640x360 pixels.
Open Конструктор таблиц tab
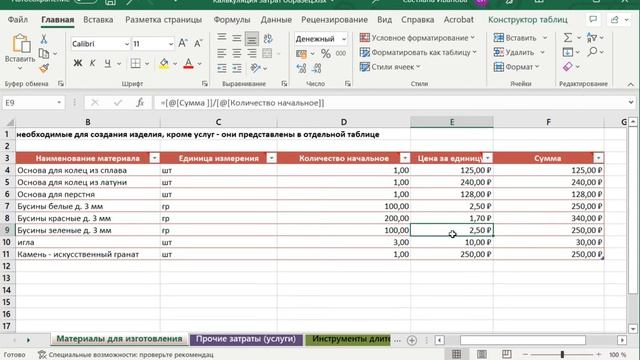tap(527, 20)
